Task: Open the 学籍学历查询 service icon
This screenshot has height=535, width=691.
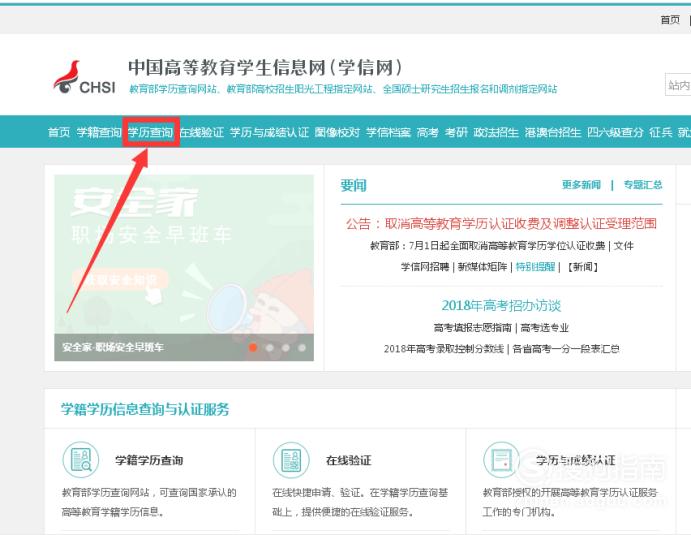Action: coord(81,460)
